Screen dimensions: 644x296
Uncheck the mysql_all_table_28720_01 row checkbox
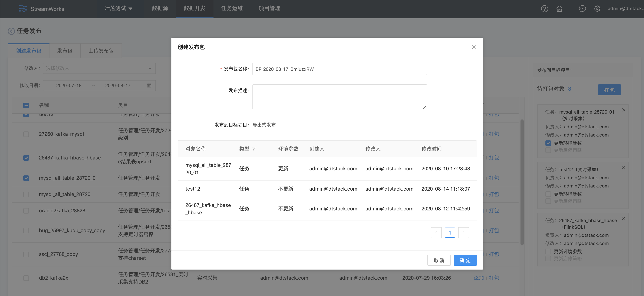[x=26, y=178]
